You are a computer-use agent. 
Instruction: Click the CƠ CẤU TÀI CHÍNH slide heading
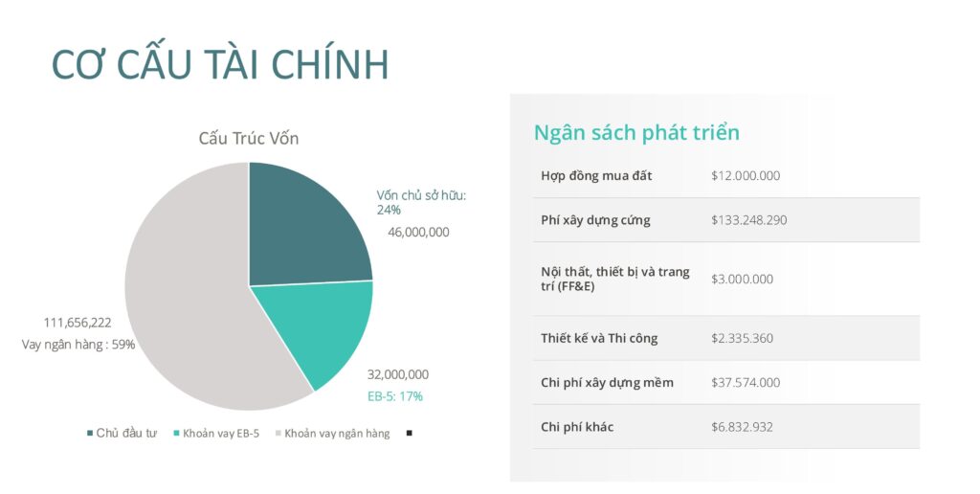[220, 65]
